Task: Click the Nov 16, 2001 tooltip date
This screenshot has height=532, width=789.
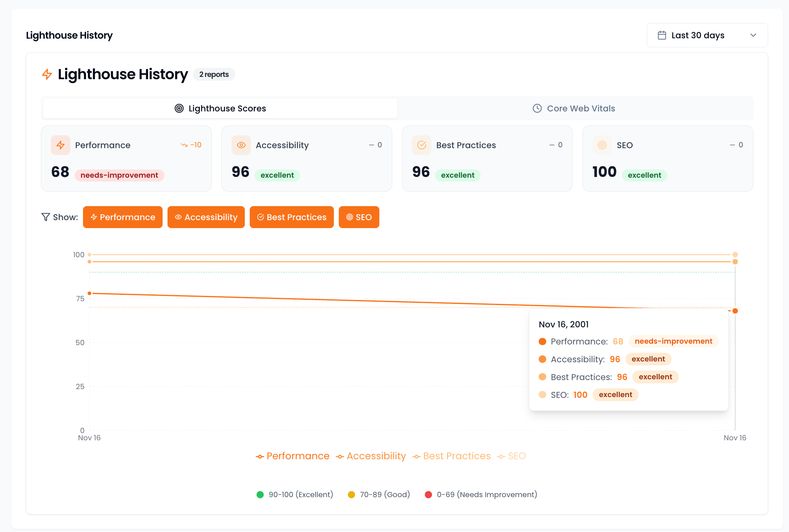Action: [564, 324]
